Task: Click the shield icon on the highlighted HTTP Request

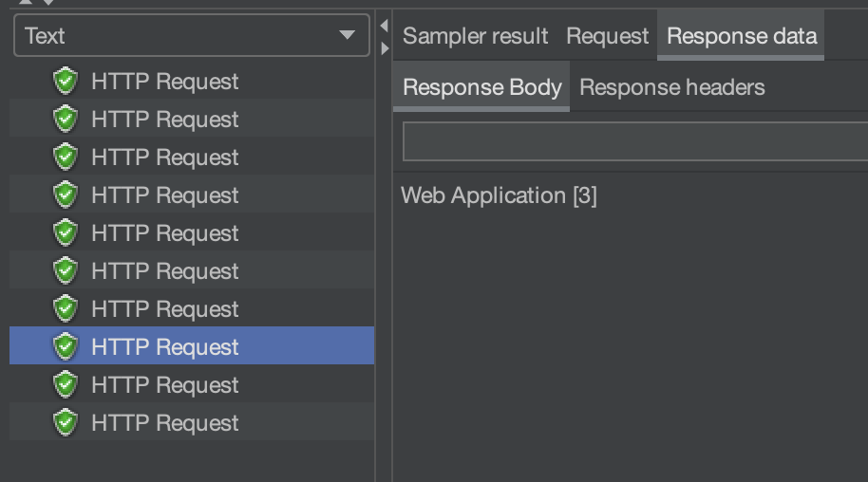Action: pyautogui.click(x=65, y=347)
